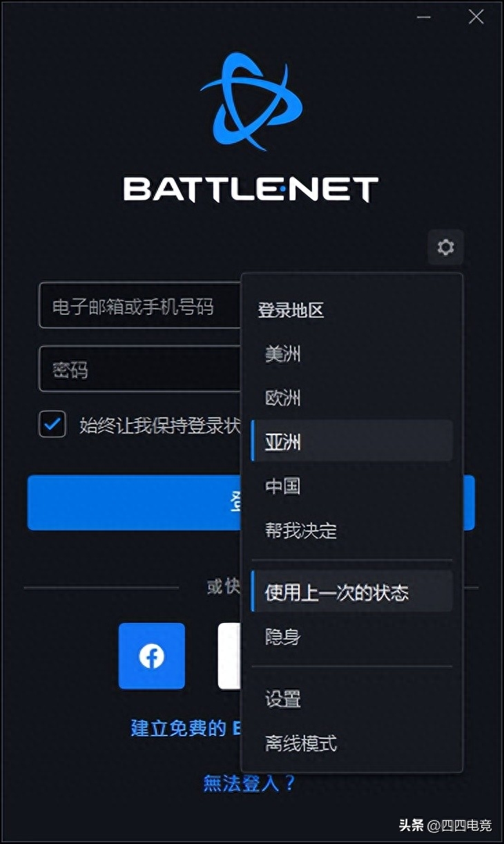Viewport: 504px width, 844px height.
Task: Click the settings gear icon
Action: [445, 247]
